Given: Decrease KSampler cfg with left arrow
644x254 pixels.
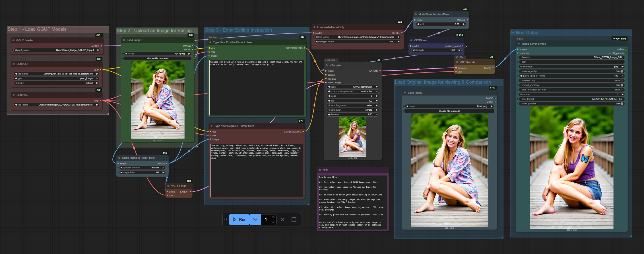Looking at the screenshot, I should [329, 101].
